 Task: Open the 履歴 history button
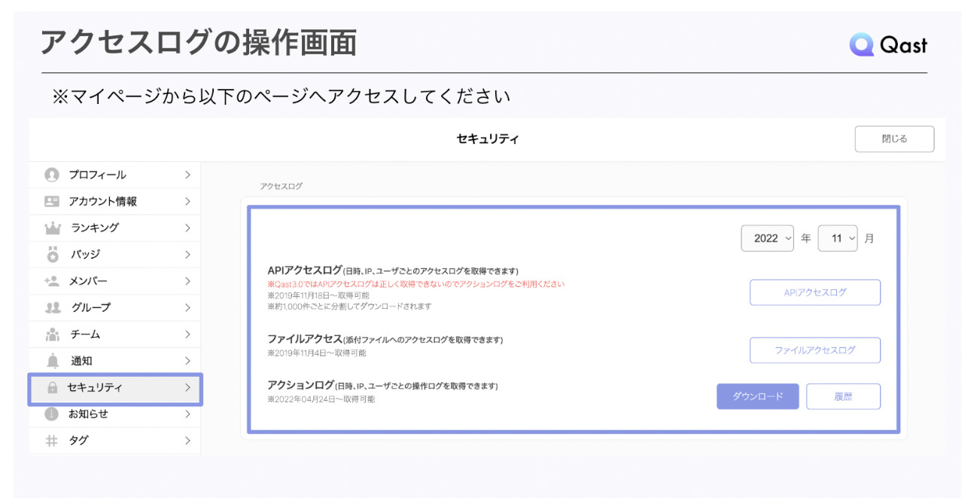pos(844,396)
